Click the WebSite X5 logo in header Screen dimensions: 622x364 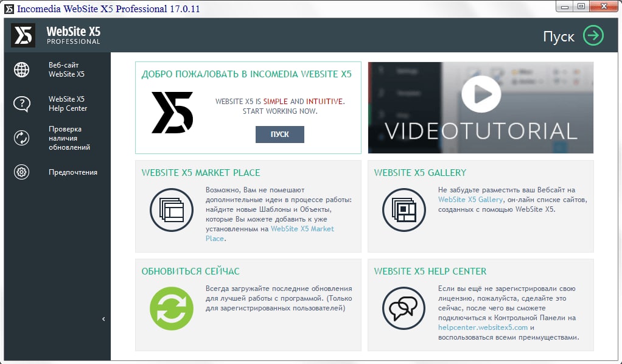23,35
